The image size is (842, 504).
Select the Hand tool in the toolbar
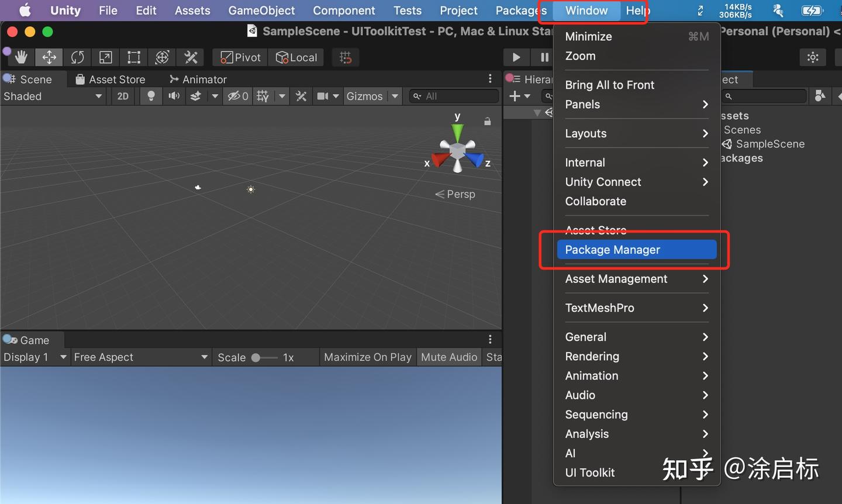pos(20,57)
